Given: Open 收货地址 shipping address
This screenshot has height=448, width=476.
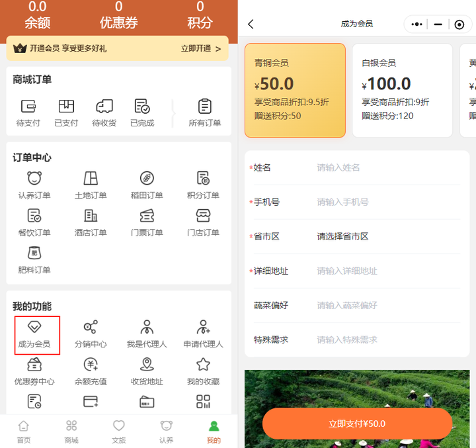Looking at the screenshot, I should click(147, 372).
